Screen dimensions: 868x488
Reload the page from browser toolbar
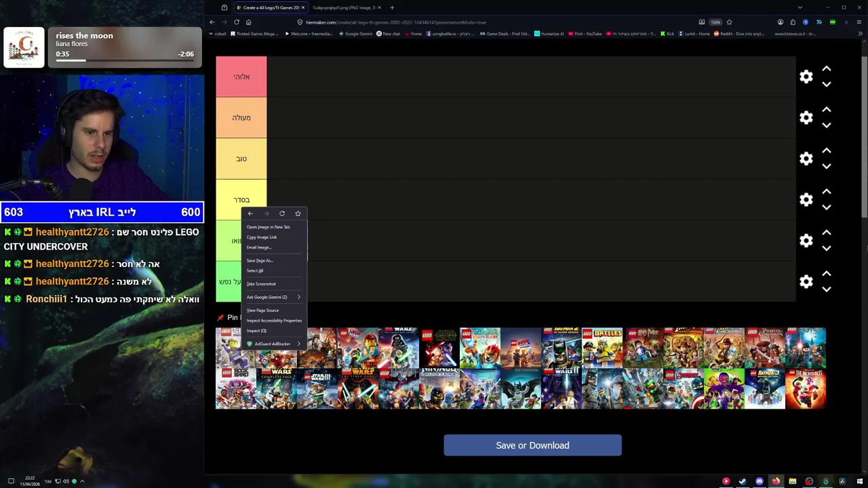[237, 22]
